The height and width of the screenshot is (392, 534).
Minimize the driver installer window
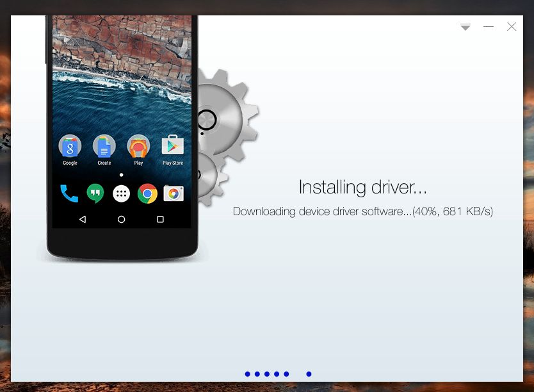[x=489, y=26]
